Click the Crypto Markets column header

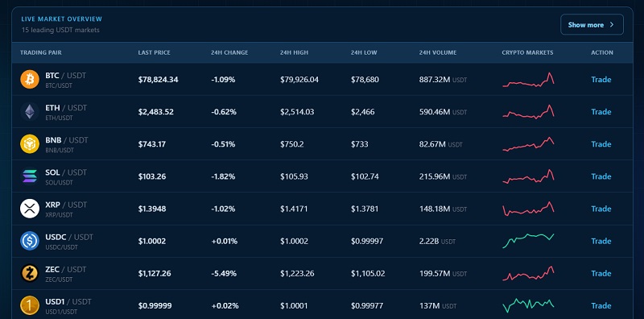click(x=527, y=52)
